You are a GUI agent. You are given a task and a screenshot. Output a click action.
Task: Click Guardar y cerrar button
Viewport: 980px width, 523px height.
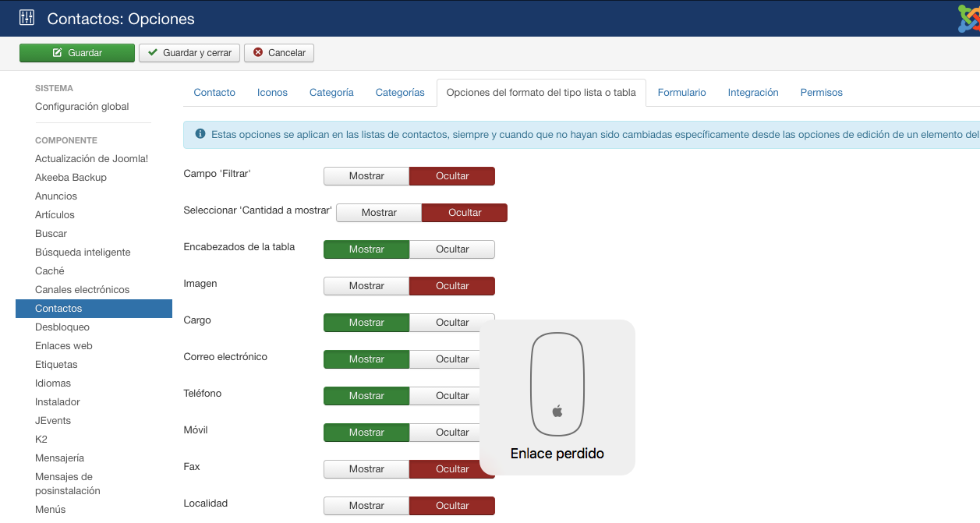(x=189, y=53)
